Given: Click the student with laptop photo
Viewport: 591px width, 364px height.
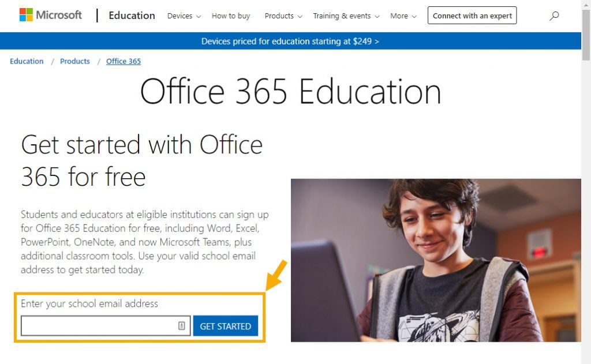Looking at the screenshot, I should click(x=436, y=260).
